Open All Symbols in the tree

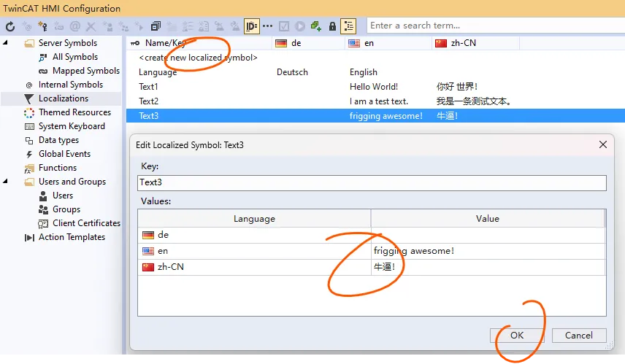(75, 57)
